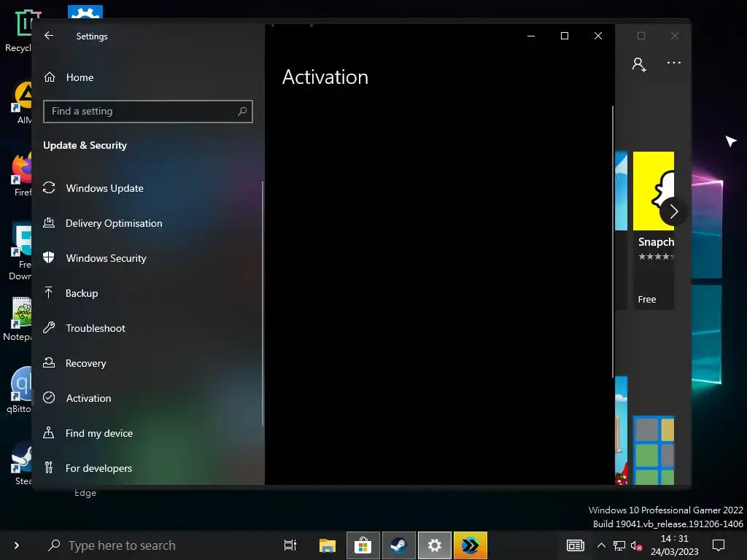Click the Store add account icon
Image resolution: width=747 pixels, height=560 pixels.
click(x=639, y=64)
